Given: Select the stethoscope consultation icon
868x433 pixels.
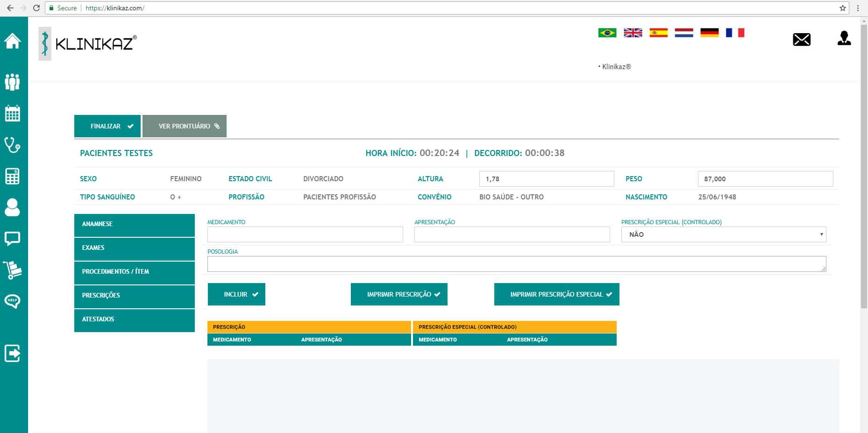Looking at the screenshot, I should pos(13,145).
